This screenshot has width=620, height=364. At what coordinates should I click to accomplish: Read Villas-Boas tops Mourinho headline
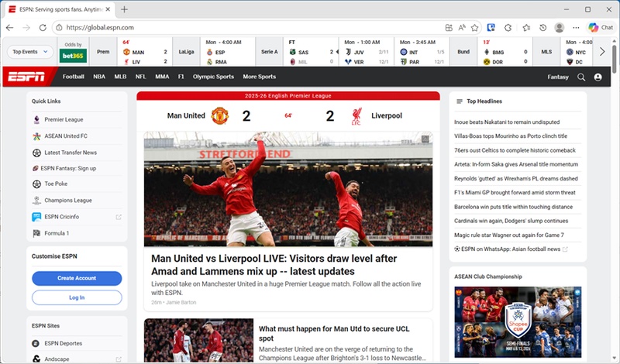click(511, 136)
